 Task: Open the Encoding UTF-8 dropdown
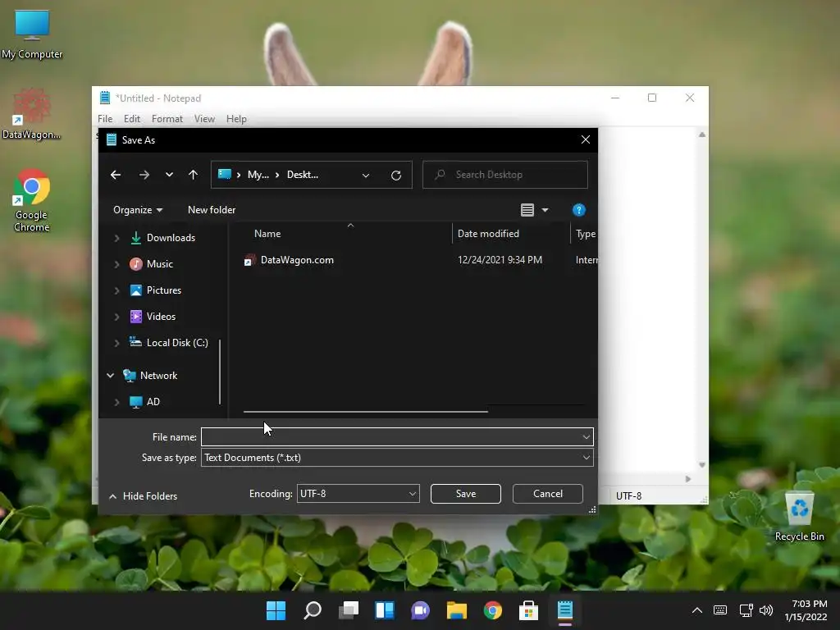coord(358,494)
